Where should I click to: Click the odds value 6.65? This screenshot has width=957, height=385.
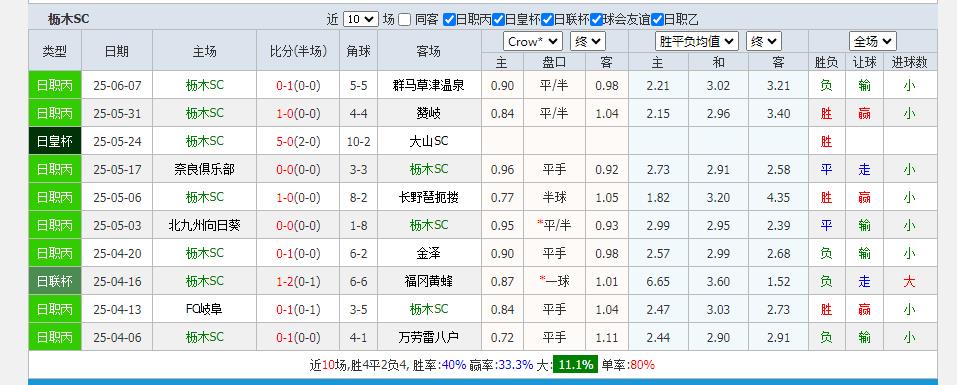tap(658, 282)
